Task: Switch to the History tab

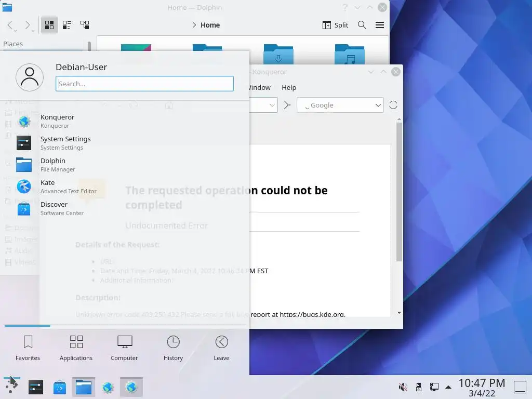Action: (x=173, y=348)
